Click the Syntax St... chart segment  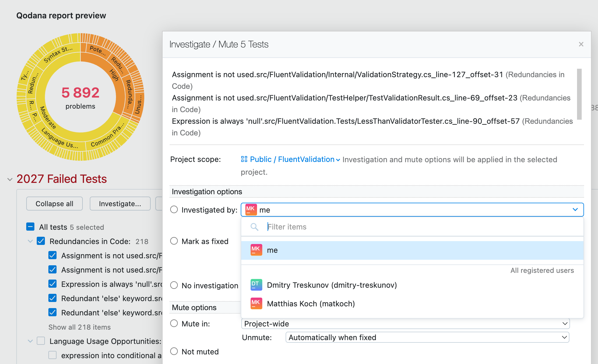[x=58, y=54]
